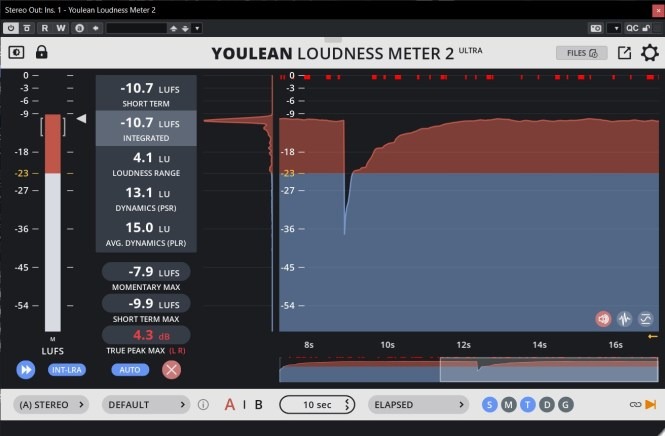Reset measurements with red X button

tap(171, 370)
